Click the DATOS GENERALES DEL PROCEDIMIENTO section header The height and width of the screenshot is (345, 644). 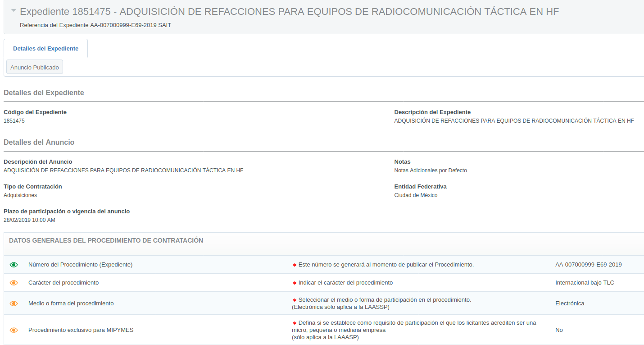106,241
